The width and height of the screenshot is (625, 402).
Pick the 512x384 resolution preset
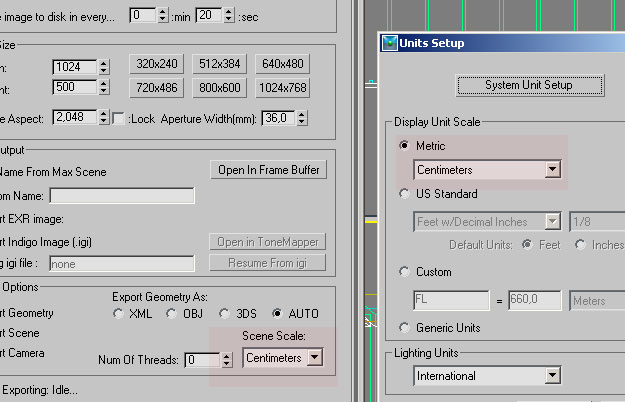[220, 64]
